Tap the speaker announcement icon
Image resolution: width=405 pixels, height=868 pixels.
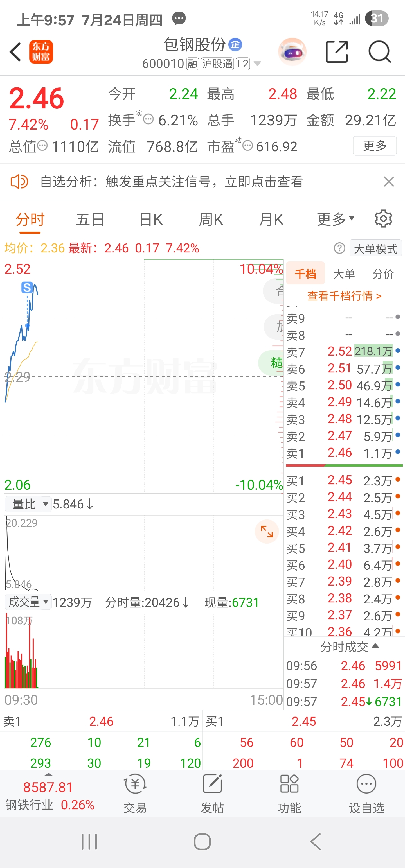[x=19, y=182]
